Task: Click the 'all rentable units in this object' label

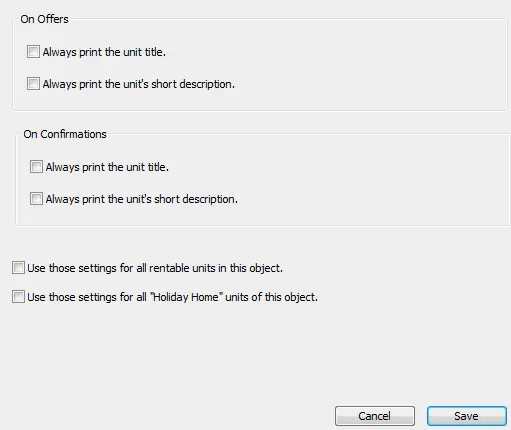Action: [x=155, y=268]
